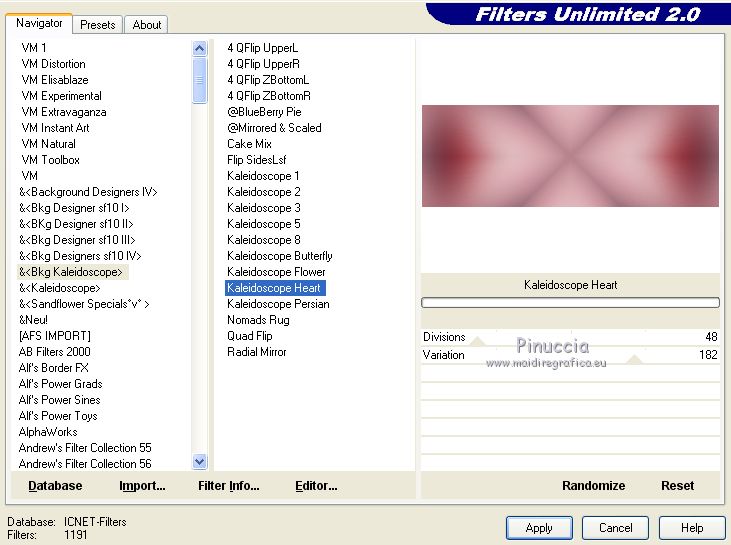Screen dimensions: 731x545
Task: Switch to the Navigator tab
Action: pyautogui.click(x=39, y=23)
